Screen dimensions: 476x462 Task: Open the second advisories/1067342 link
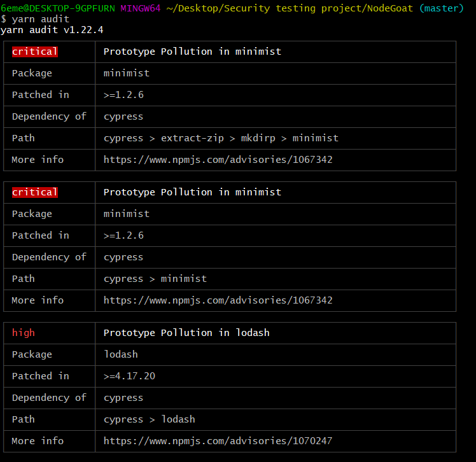click(218, 300)
